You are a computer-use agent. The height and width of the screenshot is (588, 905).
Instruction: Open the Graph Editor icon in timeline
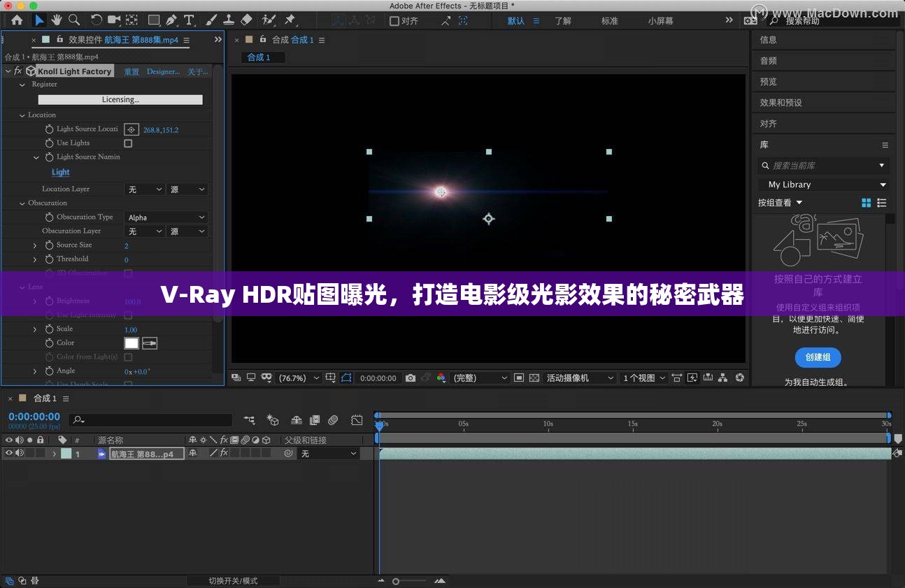coord(357,420)
